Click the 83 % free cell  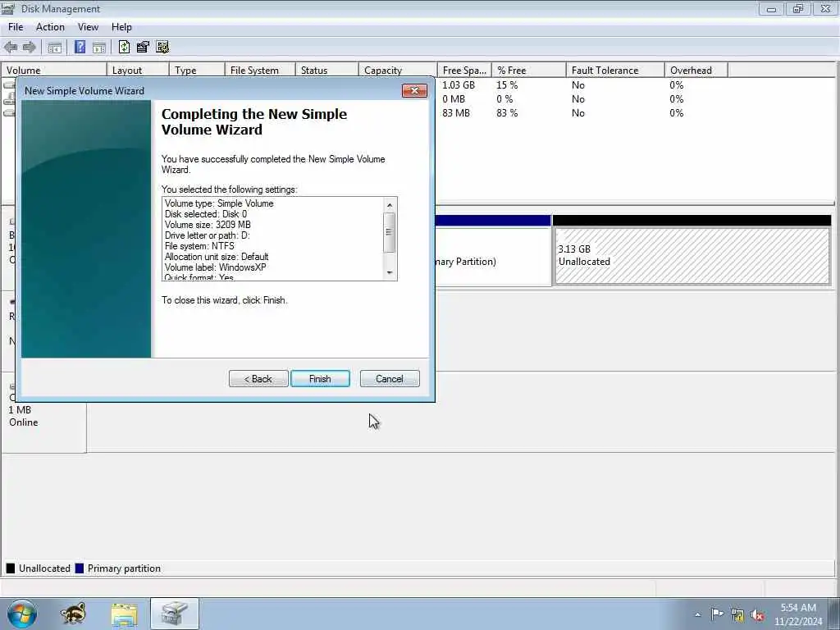(x=507, y=113)
